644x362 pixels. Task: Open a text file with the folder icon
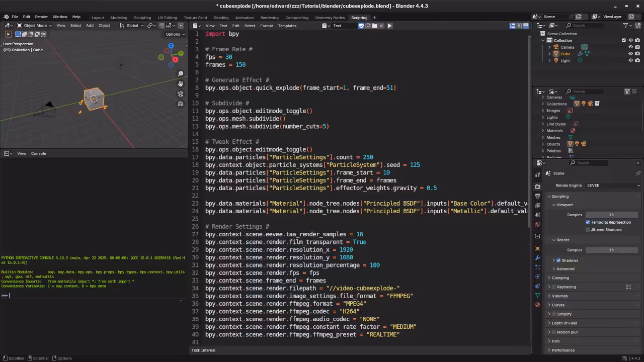click(375, 26)
